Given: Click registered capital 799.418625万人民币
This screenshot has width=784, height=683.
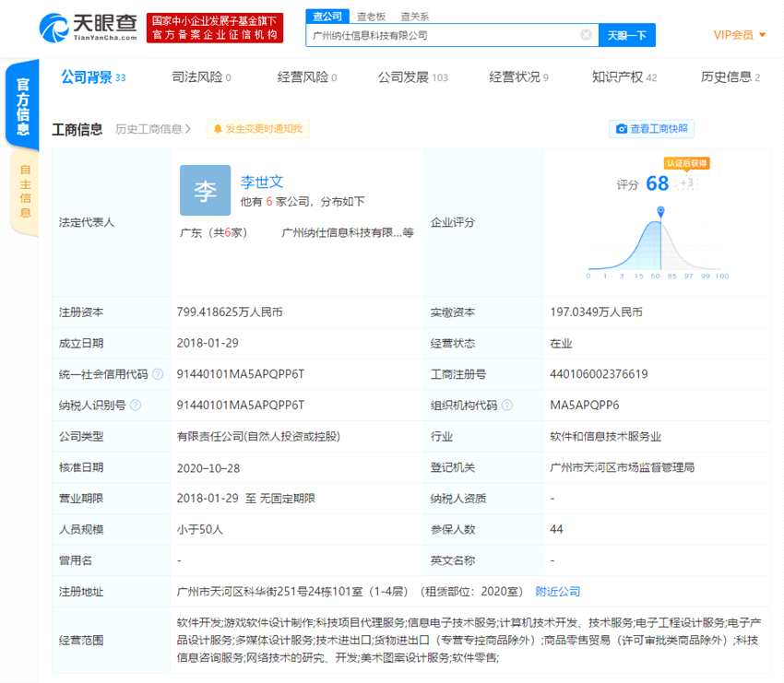Looking at the screenshot, I should tap(230, 312).
